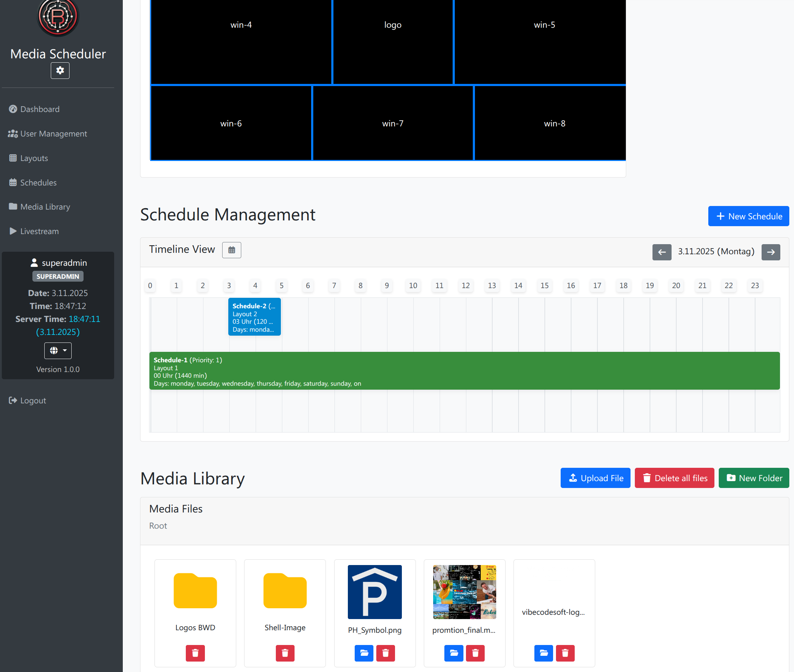Image resolution: width=794 pixels, height=672 pixels.
Task: Select the Schedule-2 block in timeline
Action: (254, 317)
